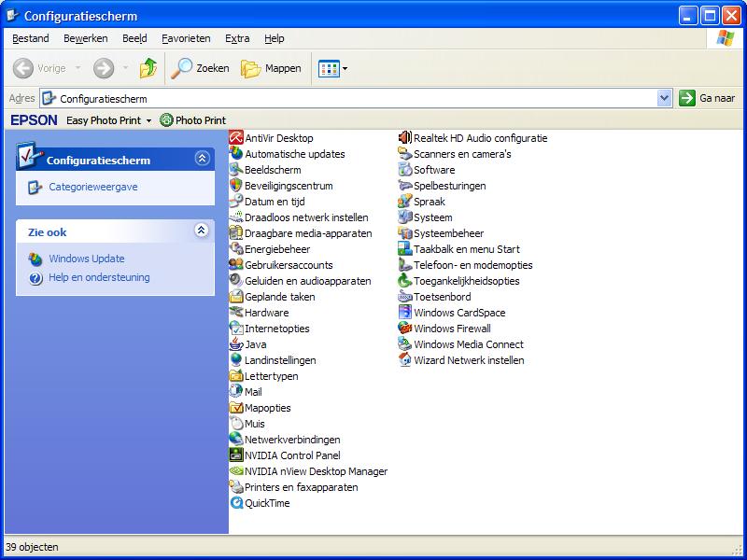Click the Vorige back button
This screenshot has height=560, width=747.
[x=39, y=68]
